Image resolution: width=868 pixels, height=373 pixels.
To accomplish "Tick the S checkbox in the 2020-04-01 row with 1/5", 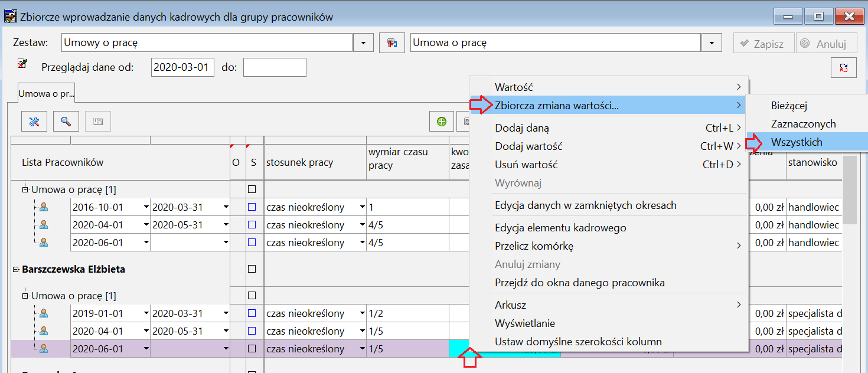I will [x=252, y=331].
